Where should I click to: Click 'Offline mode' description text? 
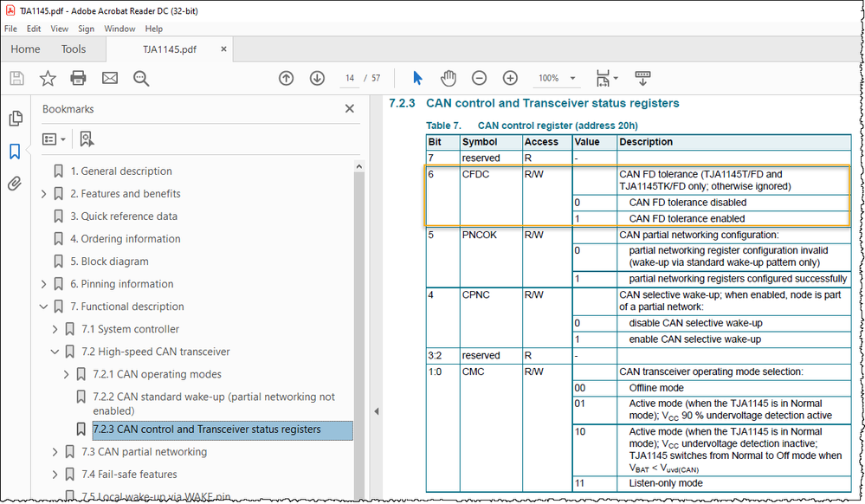[656, 388]
